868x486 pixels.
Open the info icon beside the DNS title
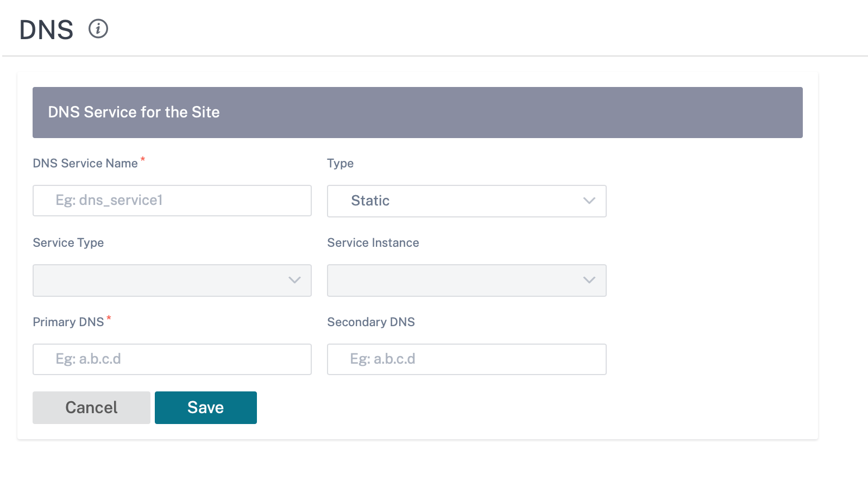(98, 28)
